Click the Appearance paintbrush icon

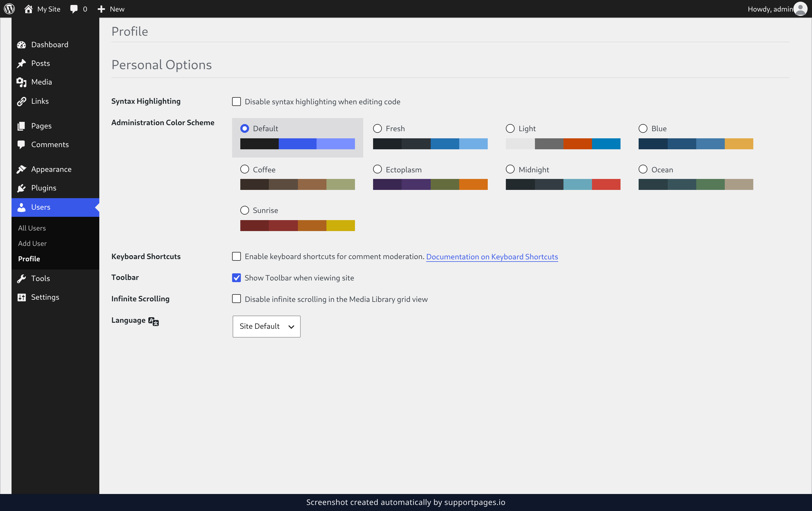(x=22, y=169)
